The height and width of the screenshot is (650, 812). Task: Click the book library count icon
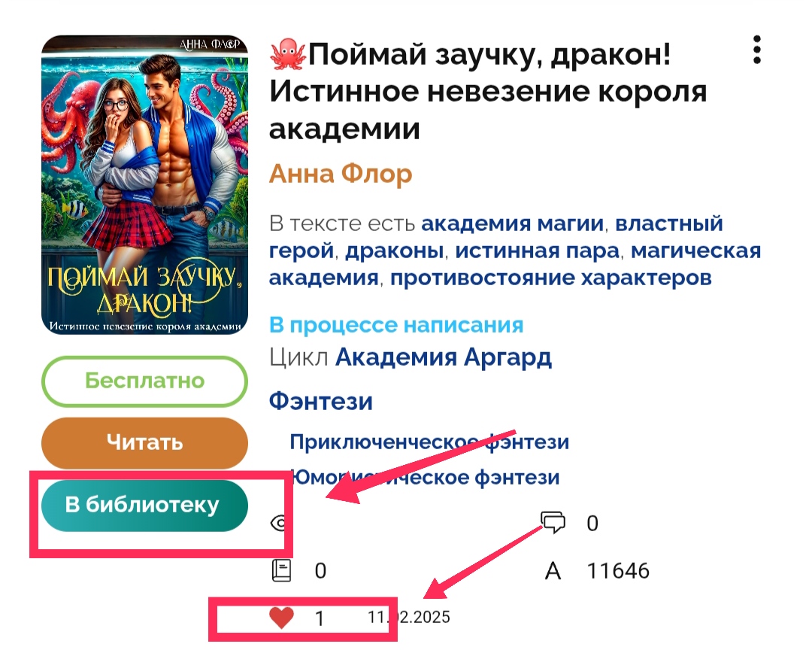tap(281, 570)
